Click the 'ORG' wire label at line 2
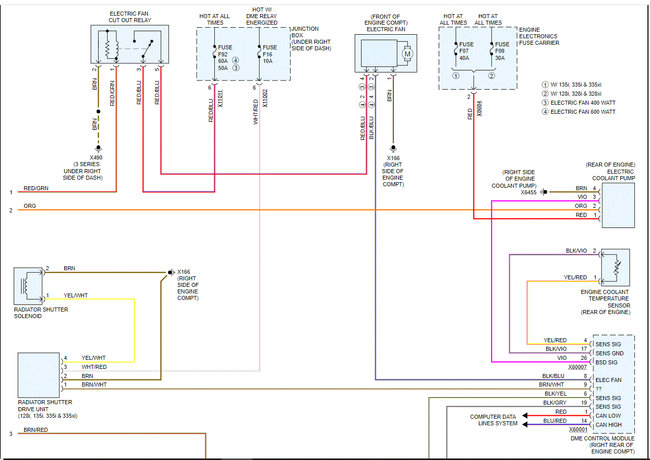 30,206
